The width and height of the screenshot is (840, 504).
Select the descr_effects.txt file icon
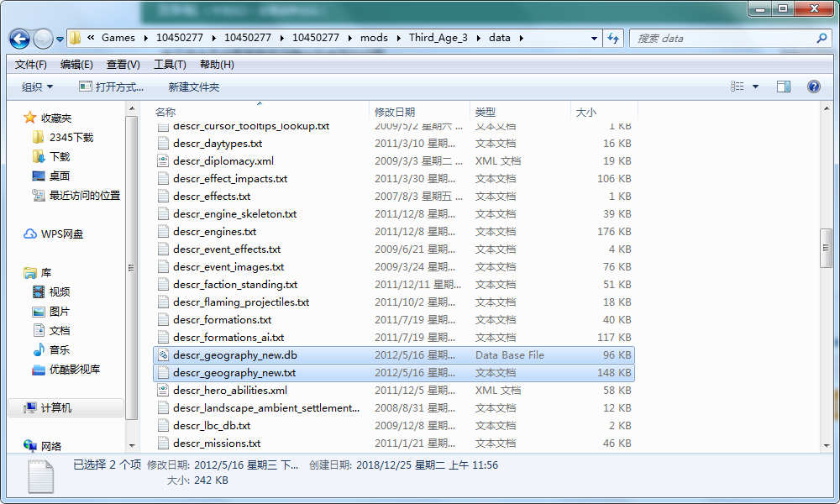[x=164, y=196]
